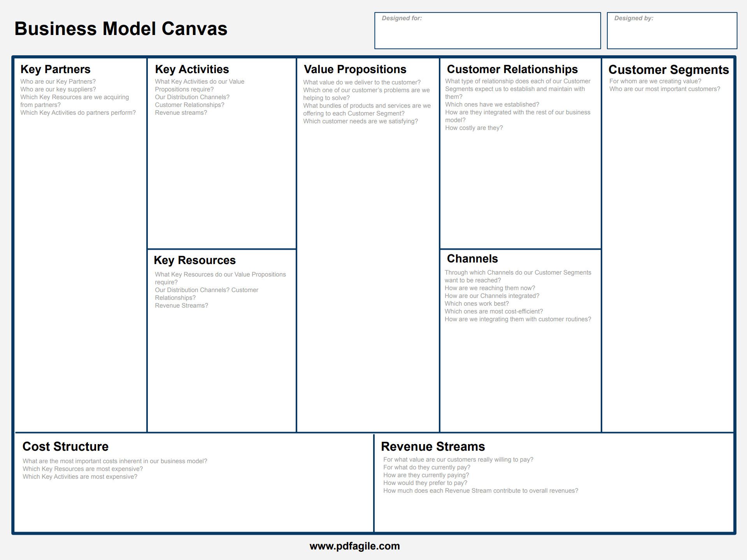The image size is (747, 560).
Task: Click 'How are our Channels integrated?'
Action: click(x=492, y=296)
